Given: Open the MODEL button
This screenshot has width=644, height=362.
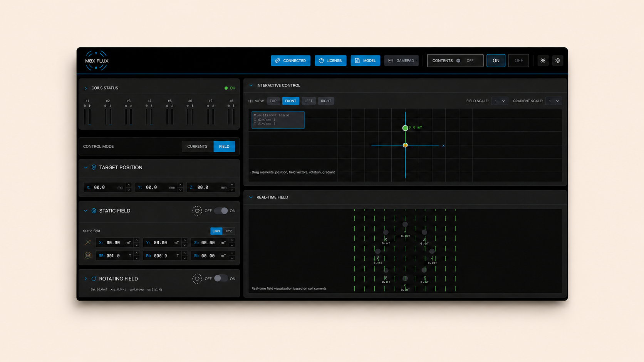Looking at the screenshot, I should click(365, 61).
